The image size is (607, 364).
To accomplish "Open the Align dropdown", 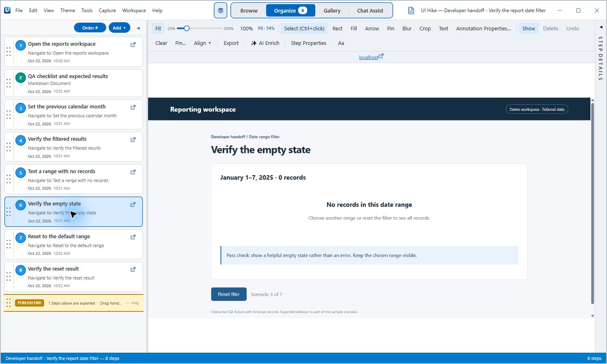I will pyautogui.click(x=202, y=43).
